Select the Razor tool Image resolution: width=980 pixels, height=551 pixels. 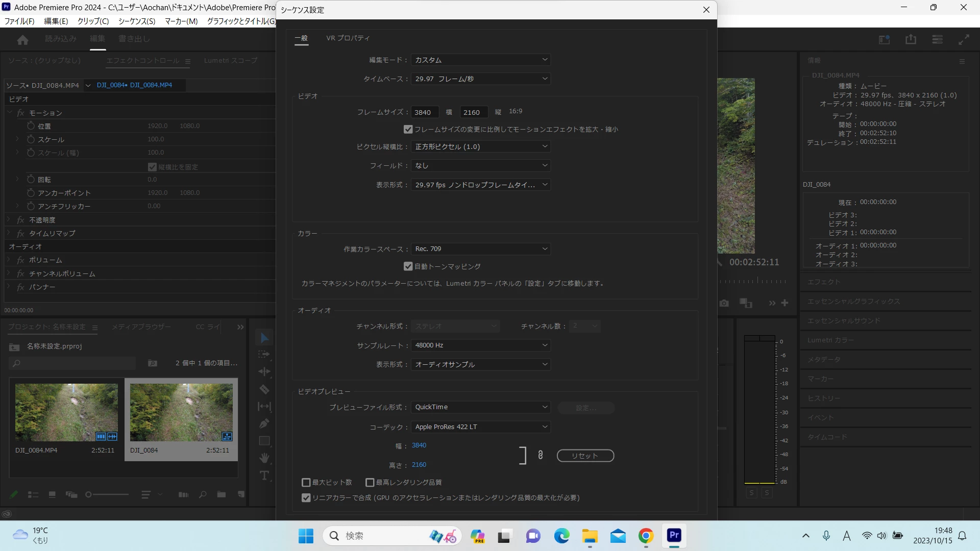(x=264, y=389)
